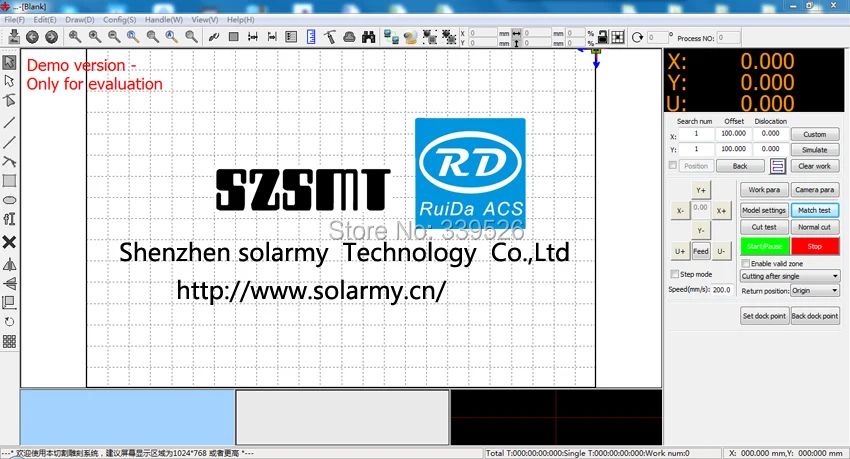Image resolution: width=850 pixels, height=459 pixels.
Task: Open the Edit(E) menu
Action: 44,20
